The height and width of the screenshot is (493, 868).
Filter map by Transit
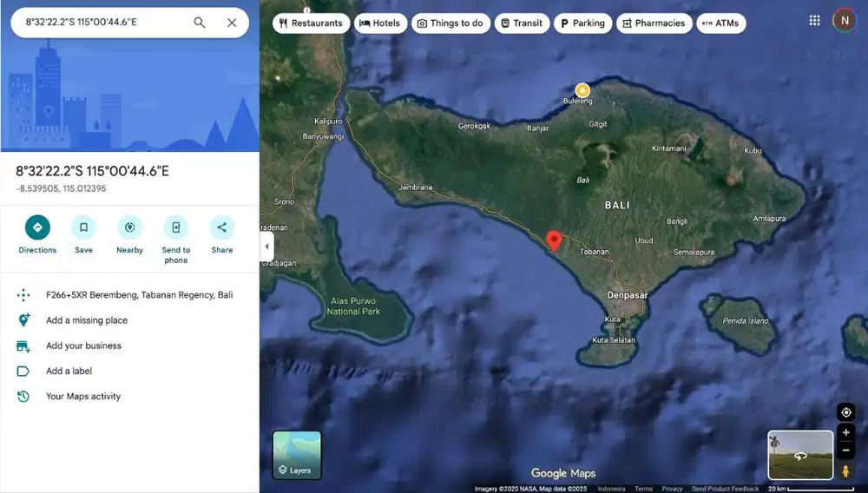point(522,23)
